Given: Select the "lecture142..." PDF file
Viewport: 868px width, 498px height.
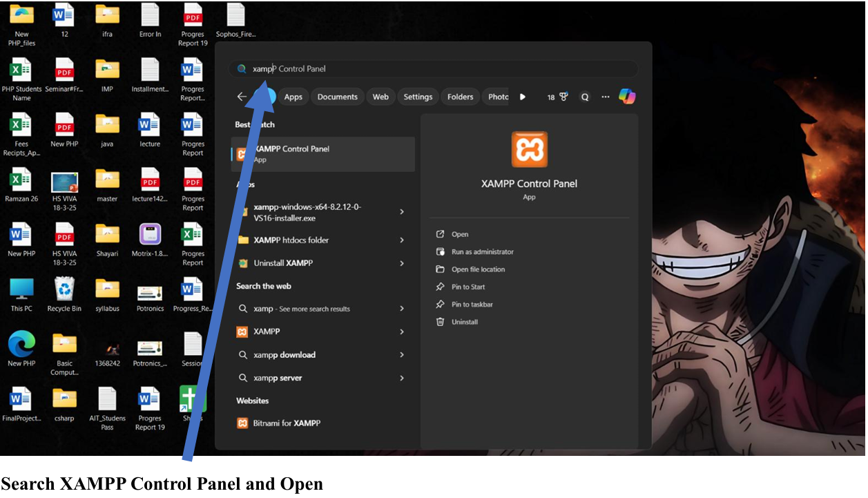Looking at the screenshot, I should pos(150,184).
